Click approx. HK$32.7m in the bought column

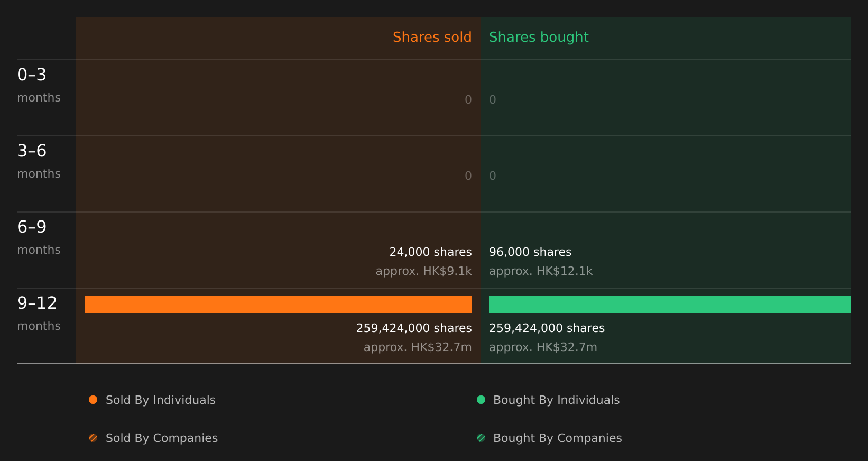[x=543, y=347]
